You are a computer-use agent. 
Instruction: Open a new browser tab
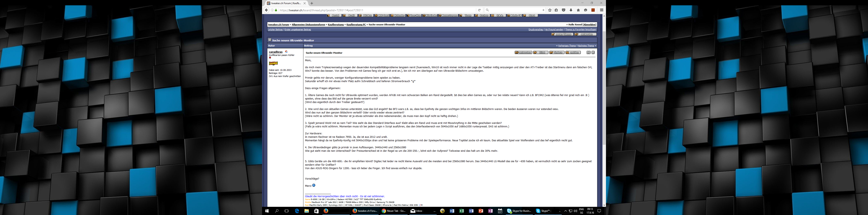(x=312, y=3)
